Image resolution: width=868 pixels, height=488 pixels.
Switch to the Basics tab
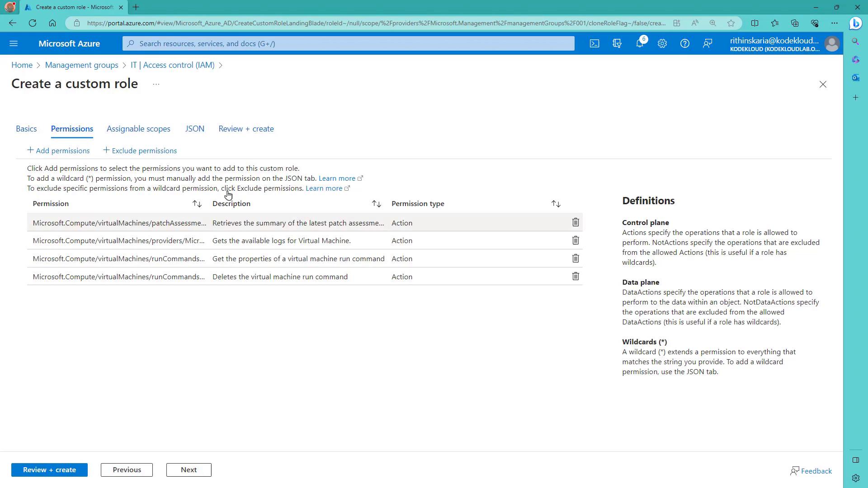[x=26, y=129]
